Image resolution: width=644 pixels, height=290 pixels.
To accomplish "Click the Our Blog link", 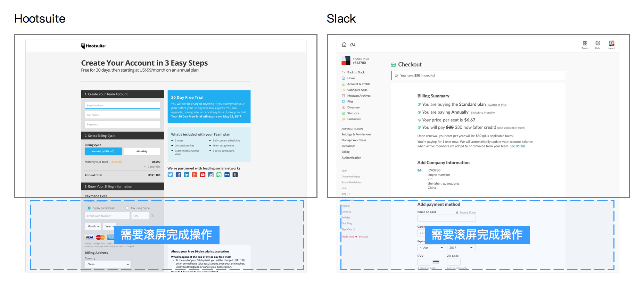I will [347, 224].
